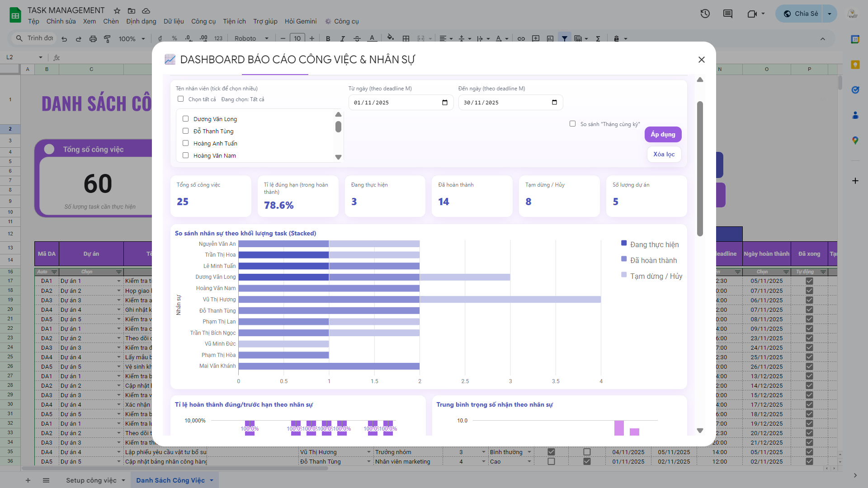Open the Định dạng menu
Screen dimensions: 868x488
tap(141, 21)
